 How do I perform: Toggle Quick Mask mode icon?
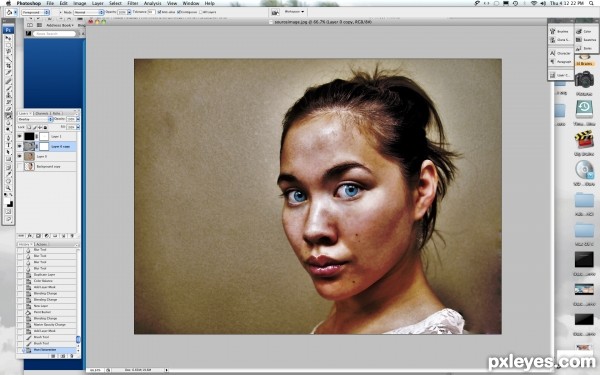pyautogui.click(x=8, y=211)
